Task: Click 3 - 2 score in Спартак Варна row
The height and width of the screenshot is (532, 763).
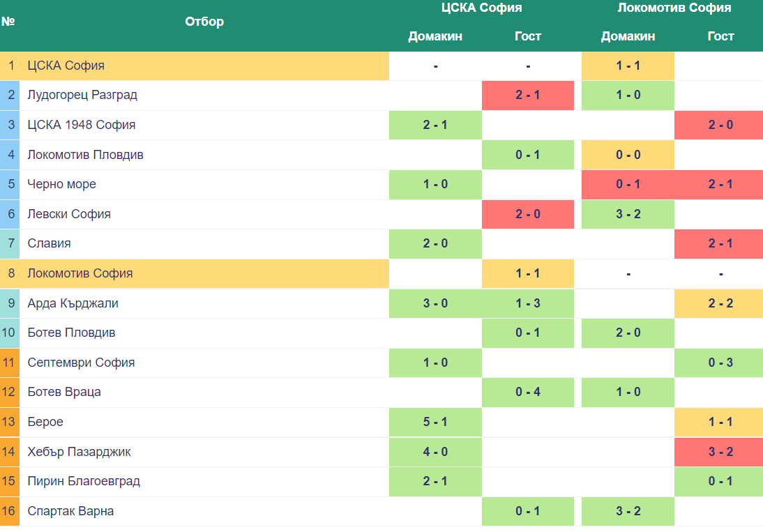Action: [x=628, y=512]
